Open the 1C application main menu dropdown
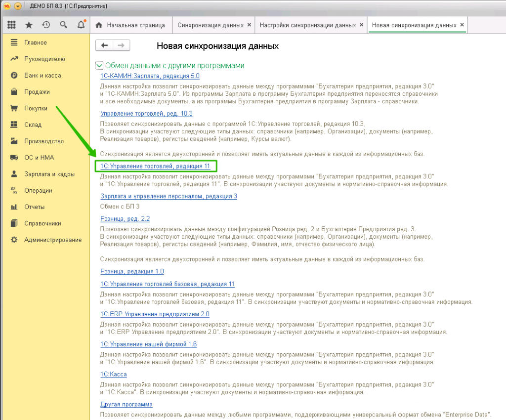The image size is (506, 420). coord(18,6)
